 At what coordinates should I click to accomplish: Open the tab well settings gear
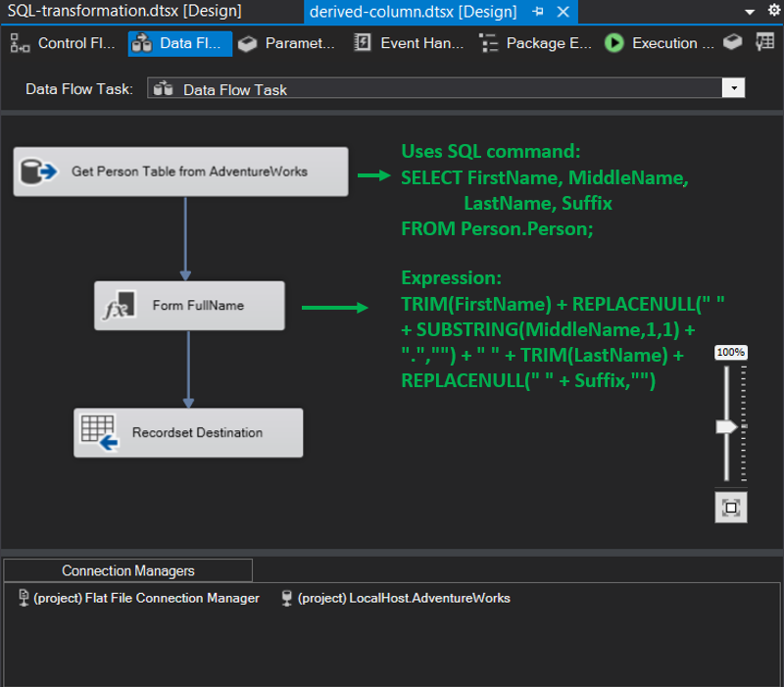[x=774, y=12]
